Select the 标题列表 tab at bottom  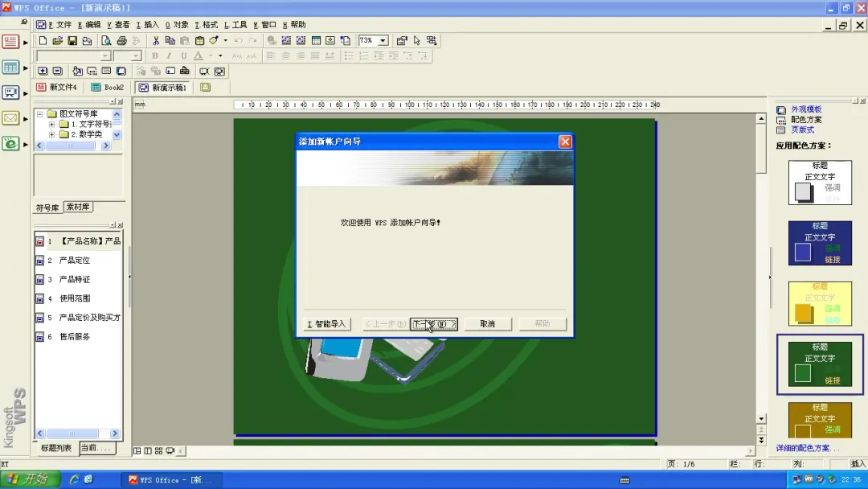[x=56, y=448]
